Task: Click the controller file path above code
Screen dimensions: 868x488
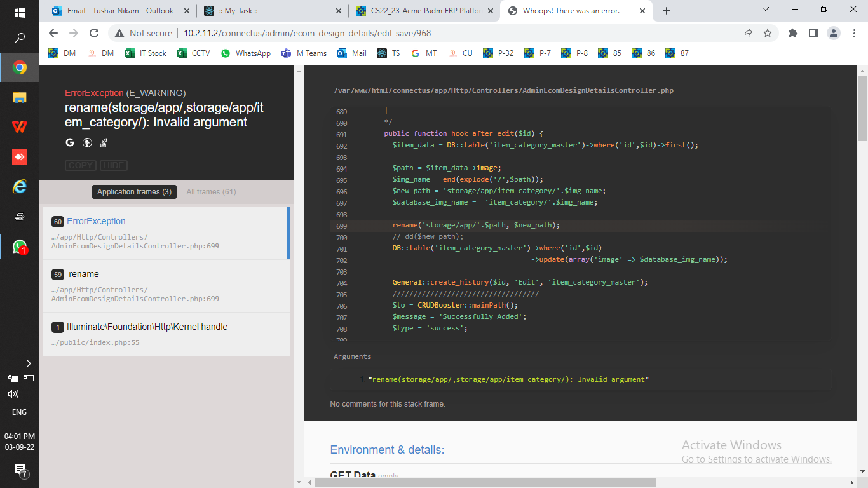Action: [x=503, y=90]
